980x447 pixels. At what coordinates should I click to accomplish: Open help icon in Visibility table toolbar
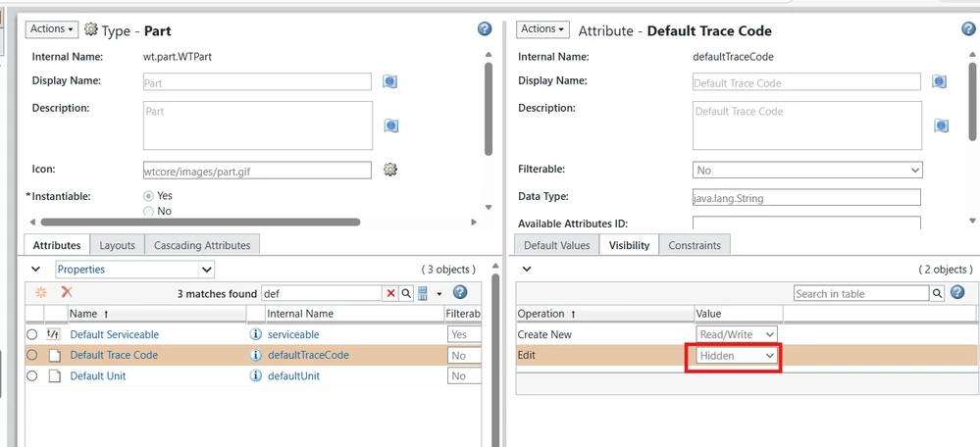[x=956, y=292]
